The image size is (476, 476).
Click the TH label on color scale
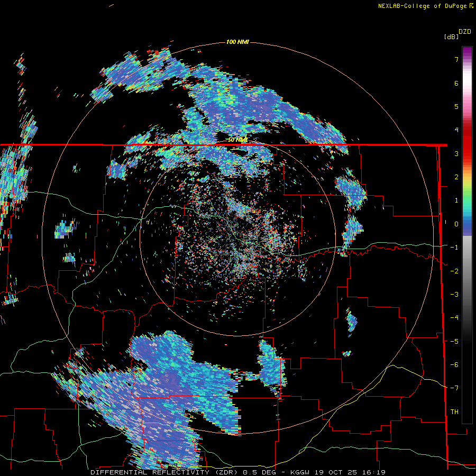[454, 412]
